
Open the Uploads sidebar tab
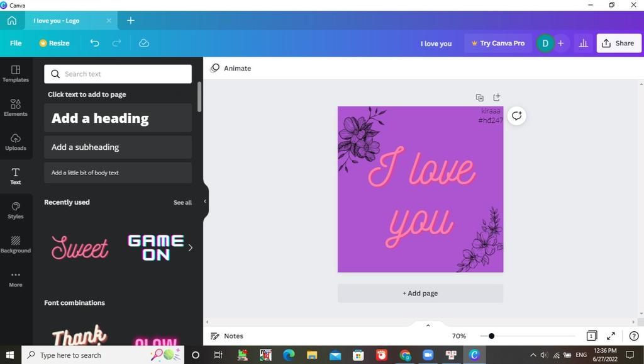click(x=16, y=142)
